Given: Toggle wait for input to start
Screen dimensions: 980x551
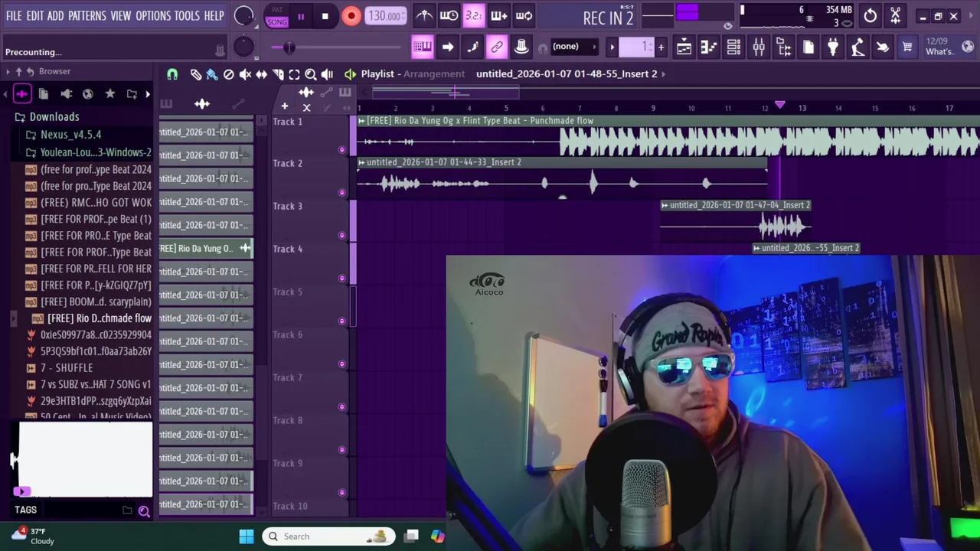Looking at the screenshot, I should pos(449,15).
